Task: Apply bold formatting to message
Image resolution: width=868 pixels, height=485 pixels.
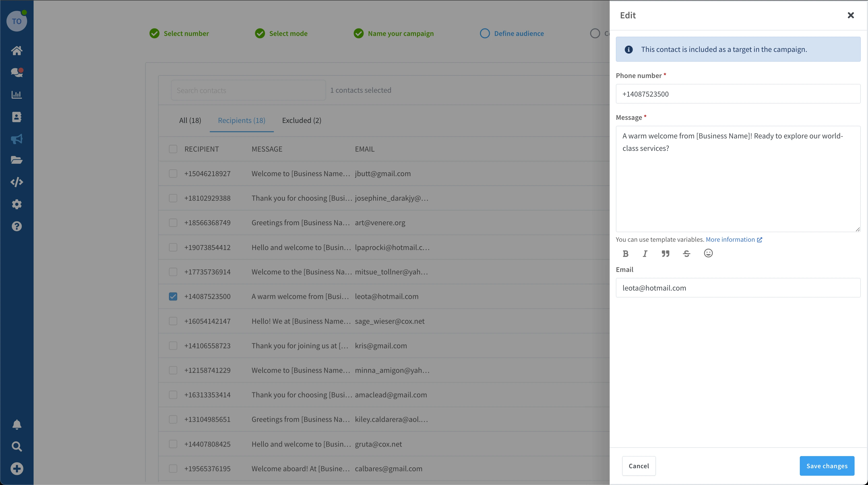Action: (625, 254)
